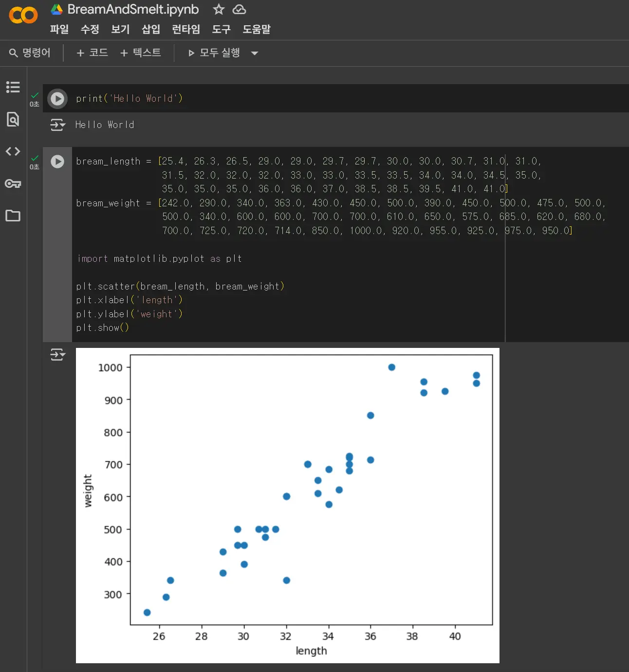629x672 pixels.
Task: Click the Hello World output text
Action: pyautogui.click(x=105, y=125)
